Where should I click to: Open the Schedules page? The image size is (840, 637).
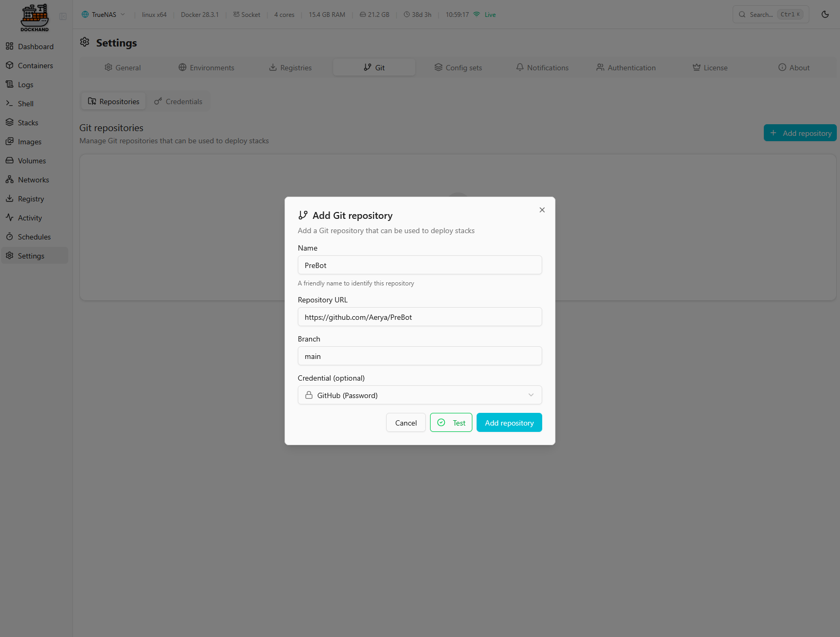pos(34,237)
